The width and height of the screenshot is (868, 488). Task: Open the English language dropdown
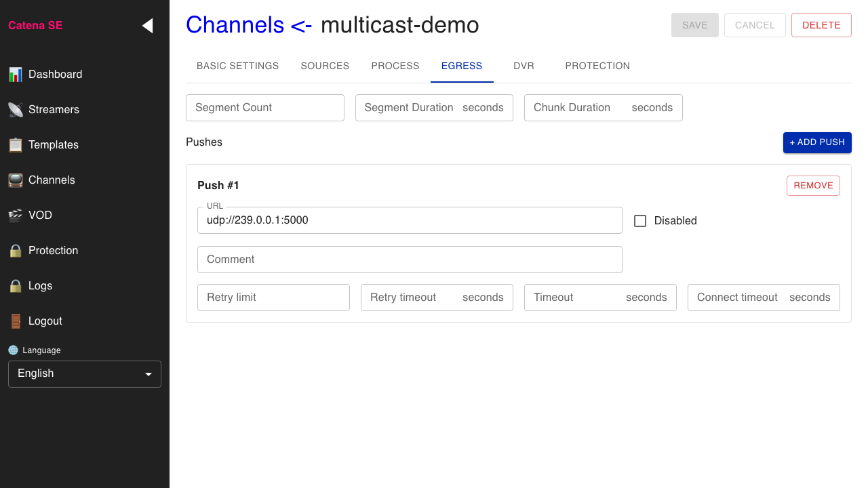[84, 373]
